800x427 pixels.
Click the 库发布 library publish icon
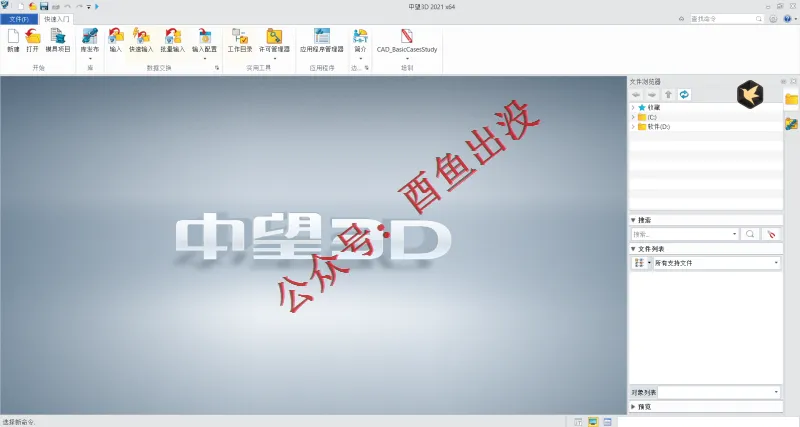click(90, 37)
